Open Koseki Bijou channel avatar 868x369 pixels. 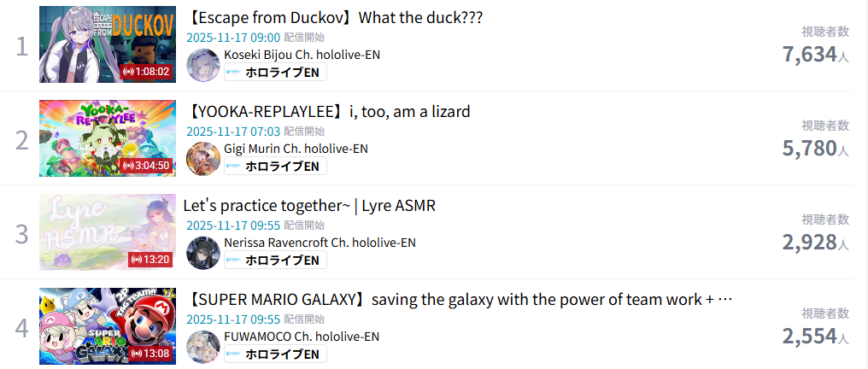click(x=203, y=65)
